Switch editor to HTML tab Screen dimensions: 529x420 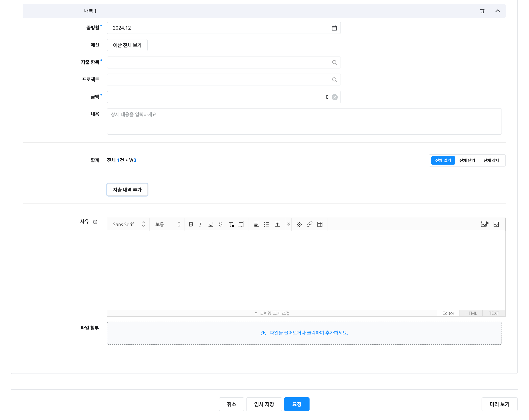(x=471, y=313)
